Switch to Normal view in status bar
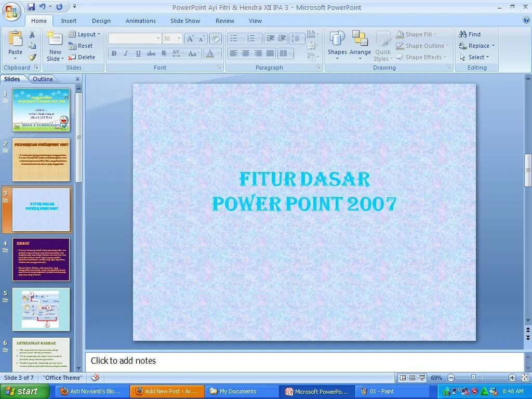Screen dimensions: 532x399 click(x=403, y=378)
